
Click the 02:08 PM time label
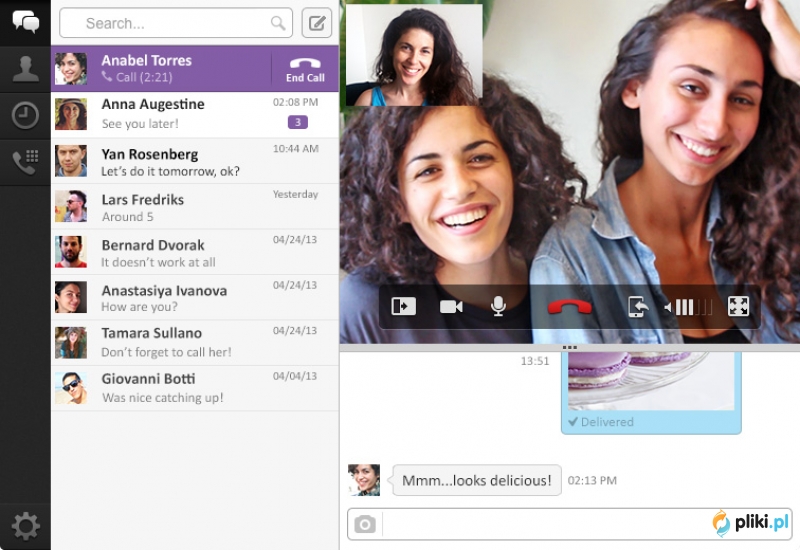pos(295,102)
